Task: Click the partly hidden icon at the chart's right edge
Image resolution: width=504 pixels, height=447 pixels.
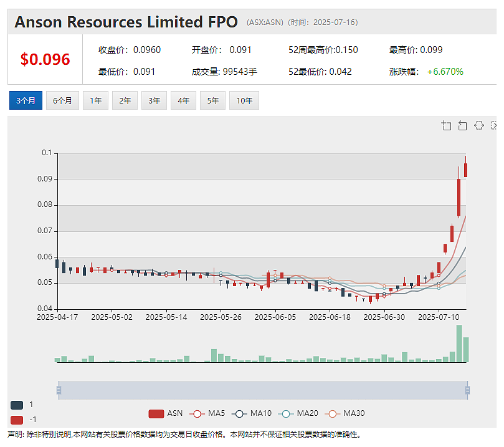Action: [x=494, y=125]
